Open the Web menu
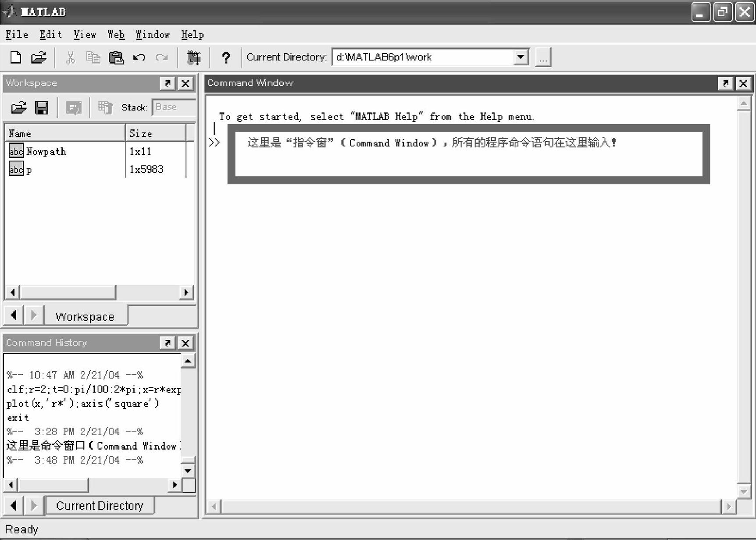 pyautogui.click(x=116, y=35)
